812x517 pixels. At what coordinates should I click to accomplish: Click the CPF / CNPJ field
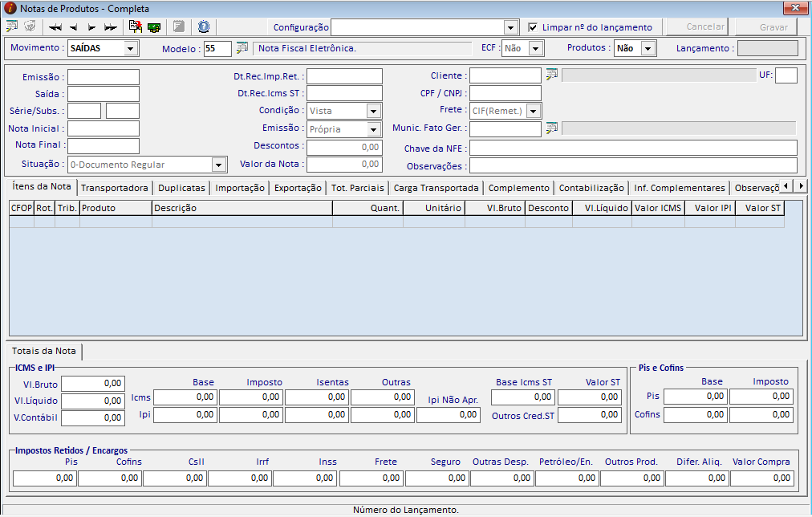505,93
